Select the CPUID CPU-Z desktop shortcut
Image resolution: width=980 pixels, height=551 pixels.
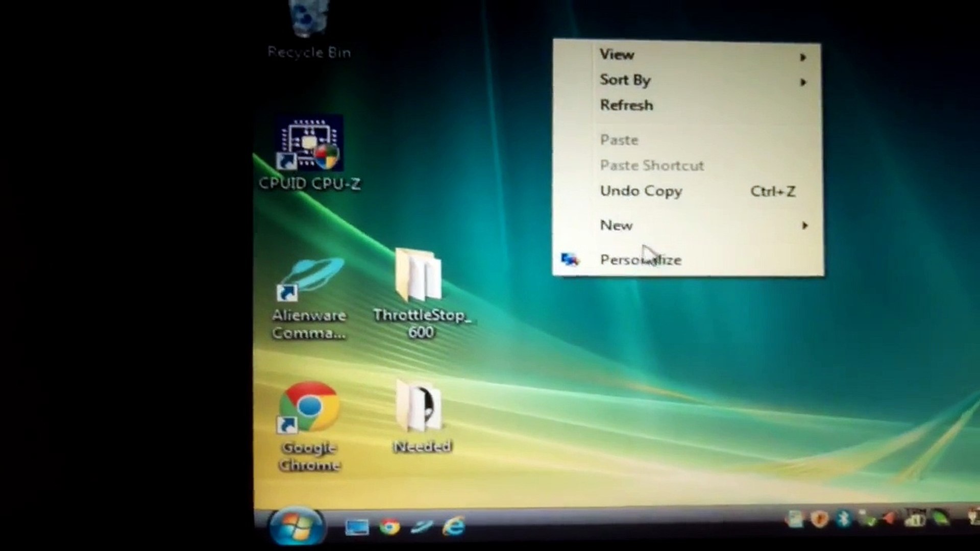pyautogui.click(x=310, y=153)
